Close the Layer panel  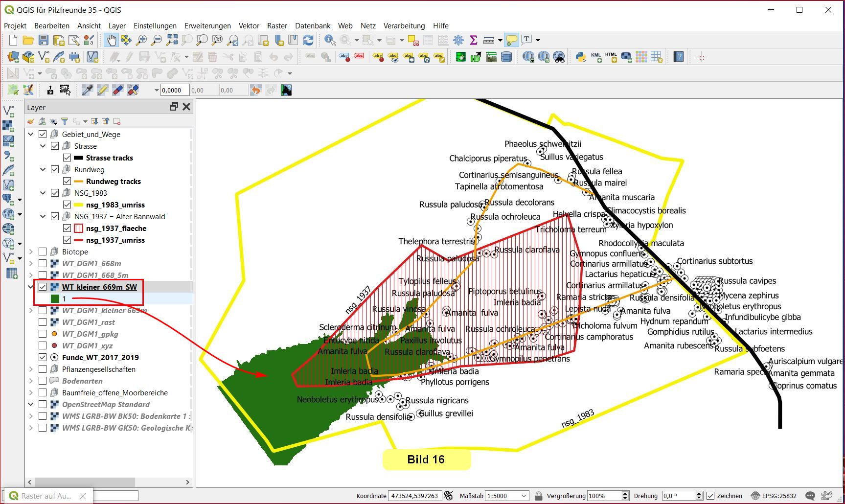[186, 107]
